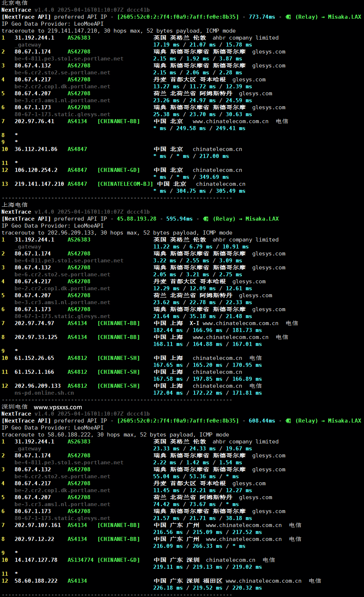Click the 773.74ms API latency value
Screen dimensions: 364x597
(262, 17)
